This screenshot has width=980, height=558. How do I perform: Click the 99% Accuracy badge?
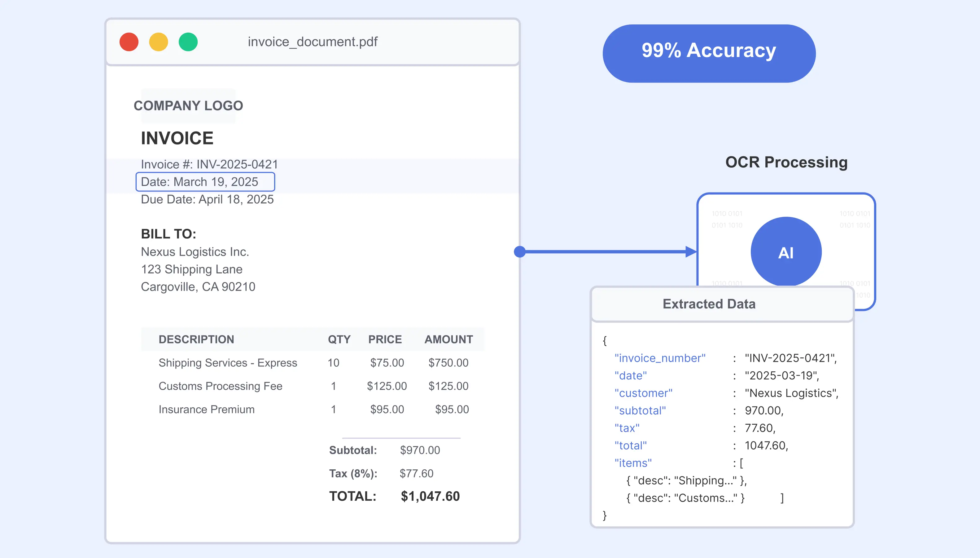(709, 53)
